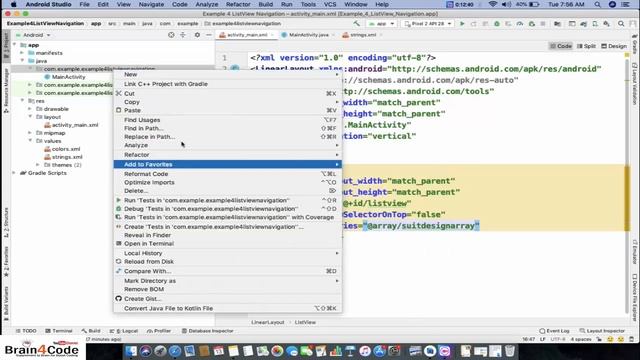Screen dimensions: 640x360
Task: Open the Refactor menu in menu bar
Action: (x=238, y=4)
